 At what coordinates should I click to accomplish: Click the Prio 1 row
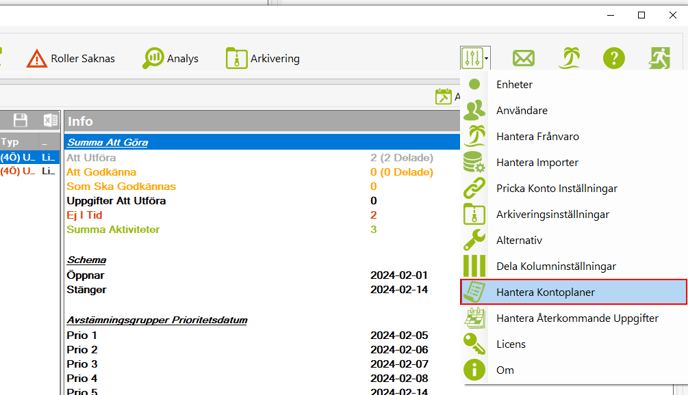point(262,335)
